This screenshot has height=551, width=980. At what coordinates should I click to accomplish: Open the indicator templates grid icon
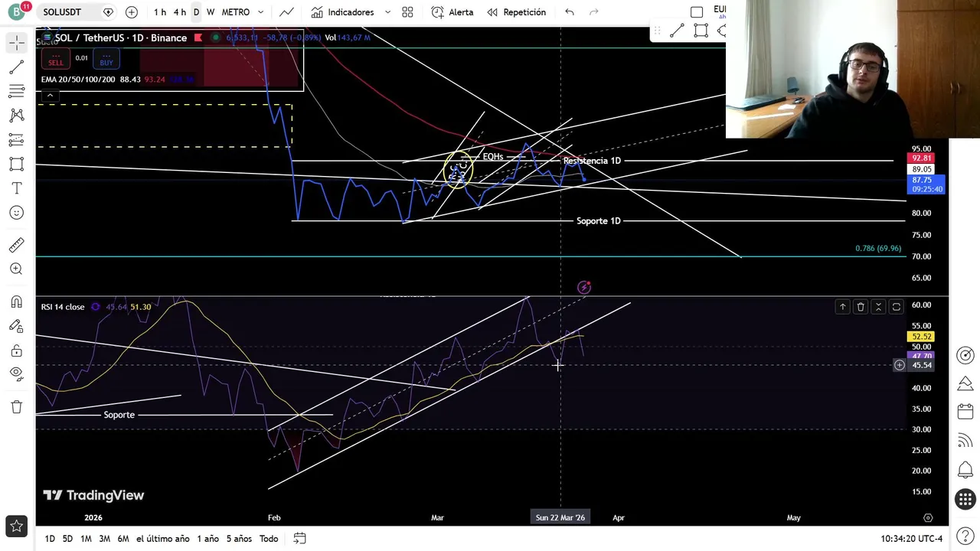pos(407,12)
